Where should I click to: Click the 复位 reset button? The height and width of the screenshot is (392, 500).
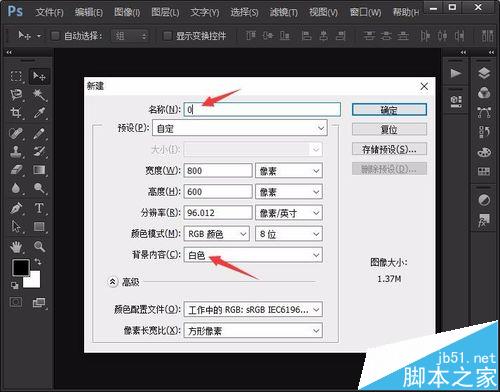(x=389, y=129)
